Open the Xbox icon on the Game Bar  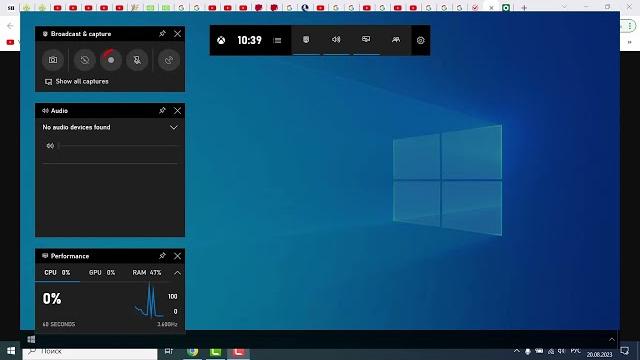coord(221,40)
